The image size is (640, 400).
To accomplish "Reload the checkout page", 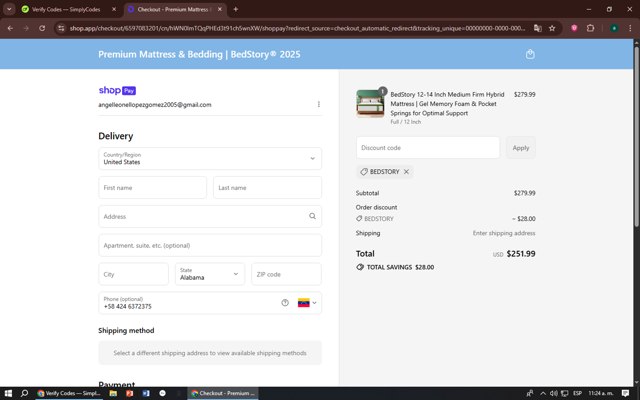I will 42,28.
